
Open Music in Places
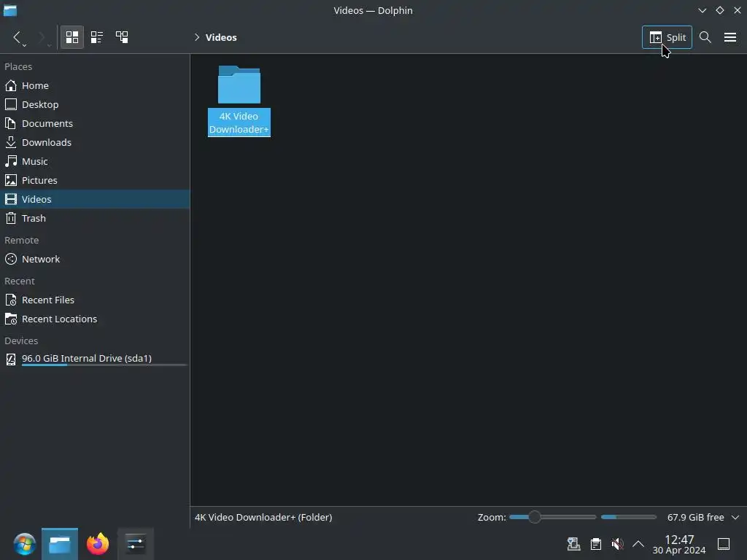[x=95, y=161]
